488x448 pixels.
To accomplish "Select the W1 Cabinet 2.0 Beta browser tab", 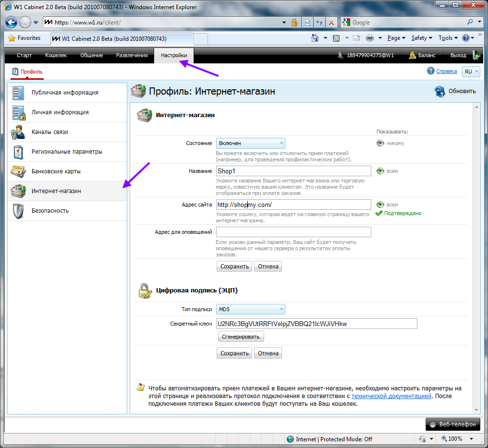I will pos(122,38).
